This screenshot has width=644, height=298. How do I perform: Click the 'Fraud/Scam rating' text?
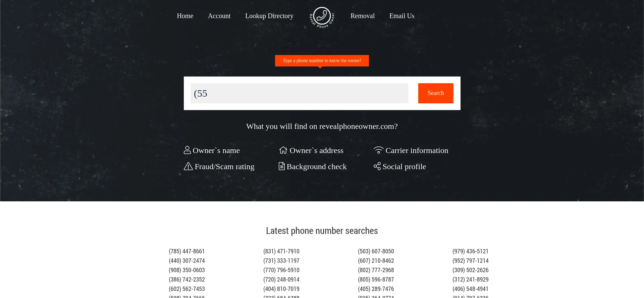pyautogui.click(x=224, y=166)
